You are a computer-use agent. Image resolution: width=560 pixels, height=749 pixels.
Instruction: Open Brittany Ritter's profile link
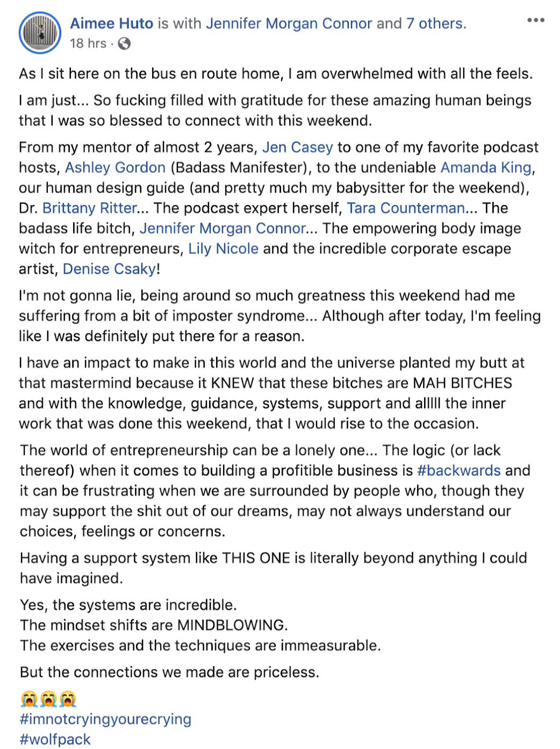tap(90, 208)
